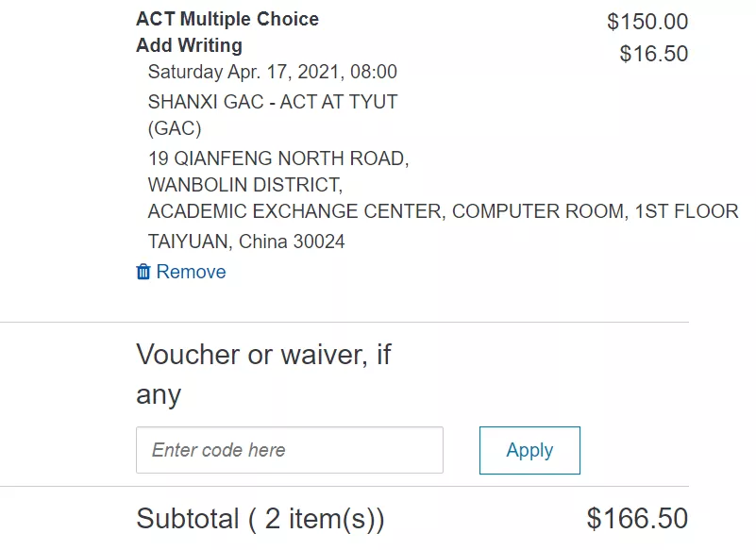Apply the voucher code
This screenshot has width=756, height=550.
pyautogui.click(x=529, y=450)
